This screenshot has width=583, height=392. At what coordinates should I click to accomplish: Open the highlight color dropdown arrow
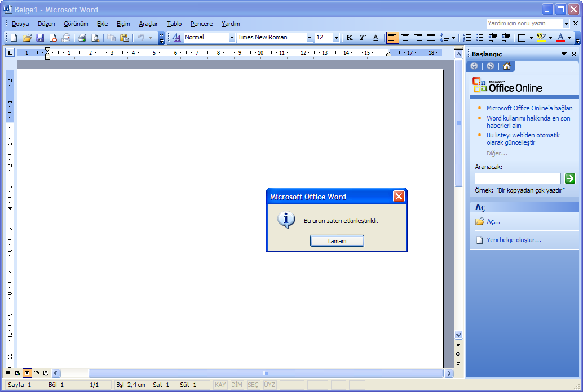pyautogui.click(x=550, y=38)
